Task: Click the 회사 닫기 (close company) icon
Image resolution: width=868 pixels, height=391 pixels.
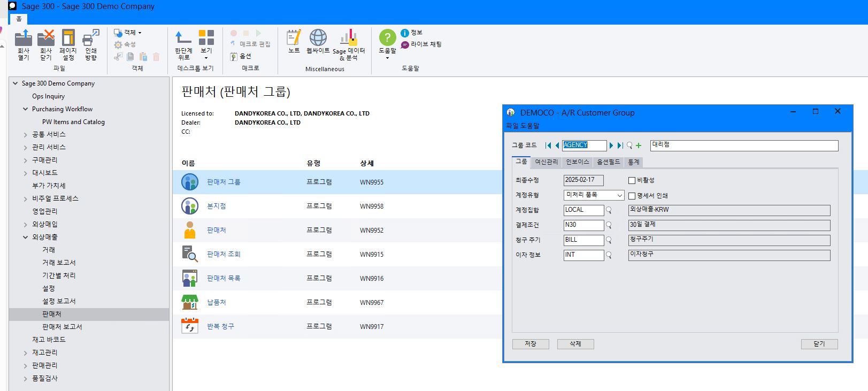Action: (x=46, y=38)
